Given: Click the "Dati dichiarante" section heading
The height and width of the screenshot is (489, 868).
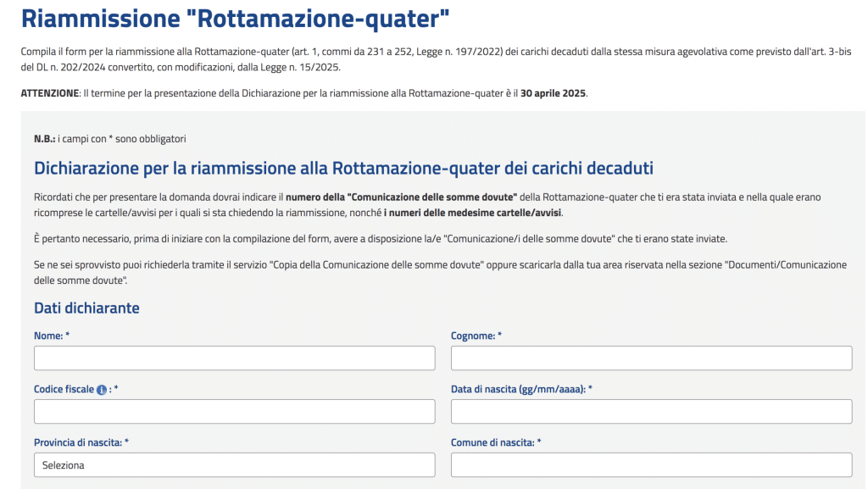Looking at the screenshot, I should (x=86, y=308).
